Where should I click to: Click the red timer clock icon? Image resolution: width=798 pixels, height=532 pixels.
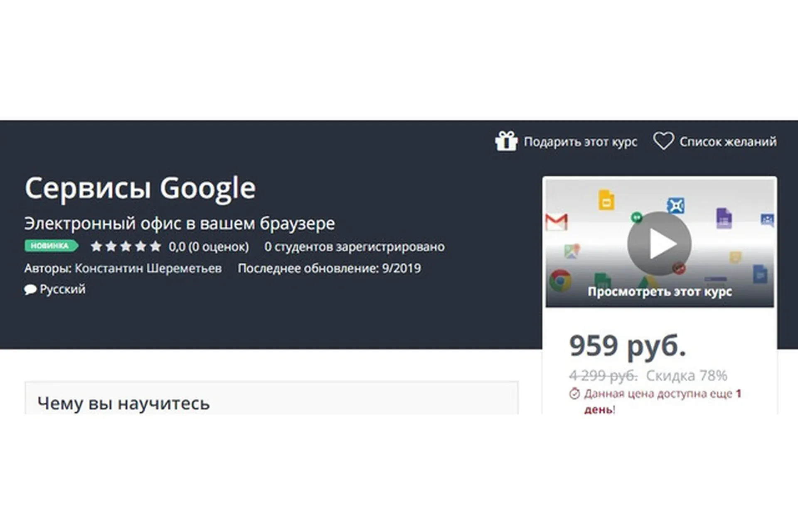[x=574, y=393]
